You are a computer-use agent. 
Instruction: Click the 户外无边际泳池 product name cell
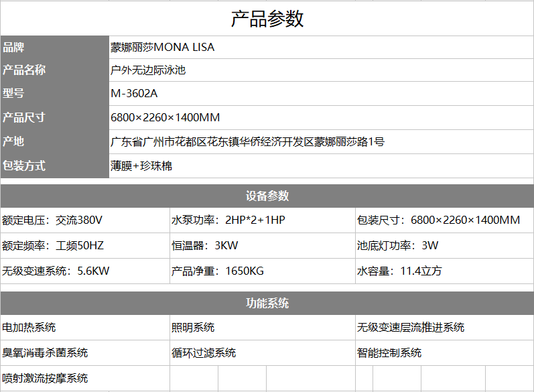tap(320, 70)
